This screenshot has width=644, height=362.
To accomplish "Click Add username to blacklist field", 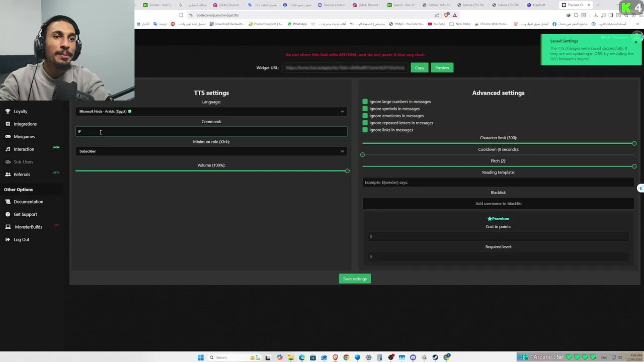I will 498,203.
